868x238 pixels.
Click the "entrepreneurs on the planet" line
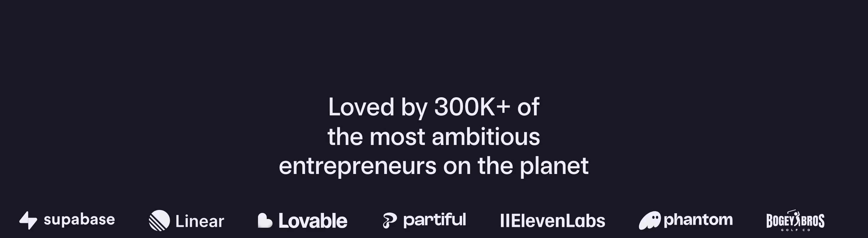coord(434,166)
